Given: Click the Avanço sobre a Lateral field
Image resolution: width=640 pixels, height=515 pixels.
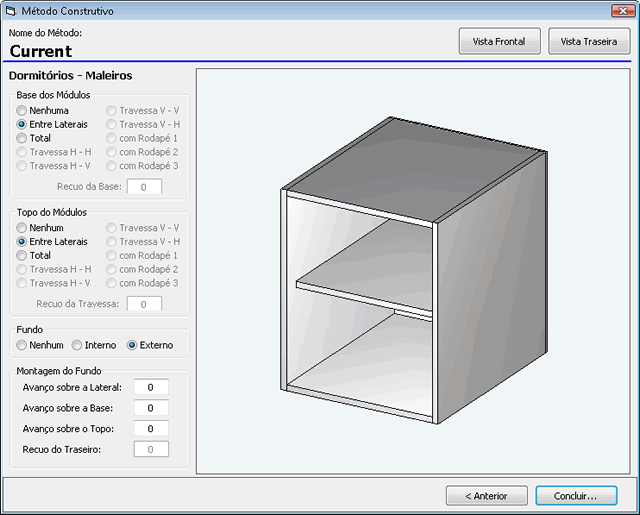Looking at the screenshot, I should [151, 387].
